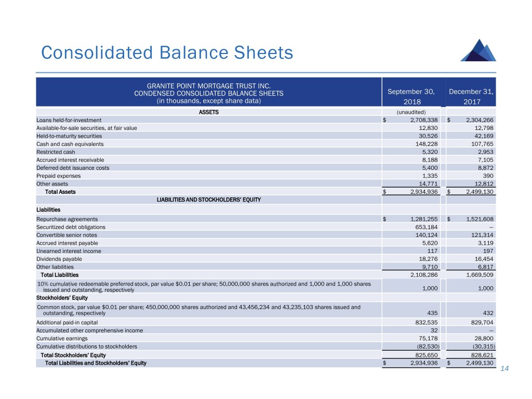
Task: Select the 'Convertible senior notes' label
Action: [66, 235]
